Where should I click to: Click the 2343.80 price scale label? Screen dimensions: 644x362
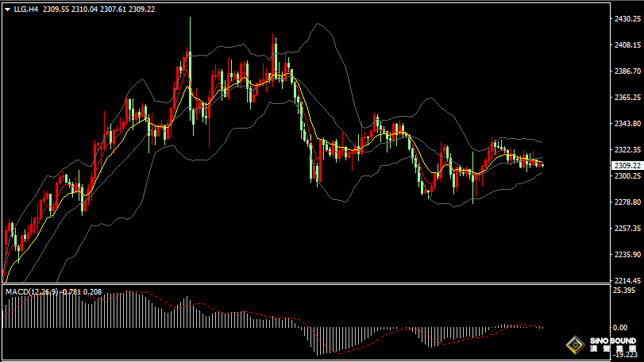pyautogui.click(x=627, y=124)
